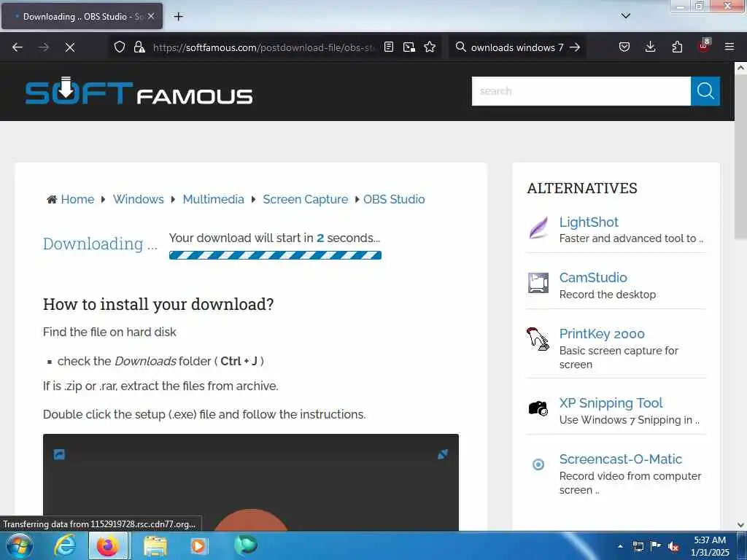Screen dimensions: 747x560
Task: Open the Firefox downloads panel
Action: point(650,47)
